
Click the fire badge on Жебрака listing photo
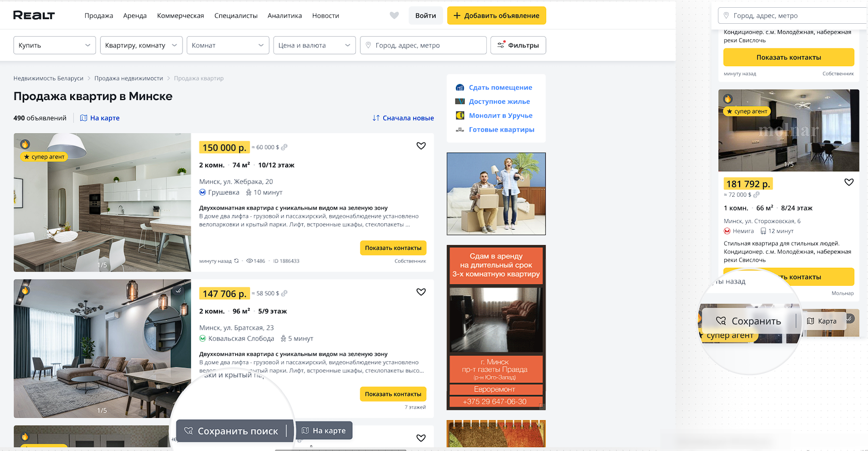coord(25,144)
